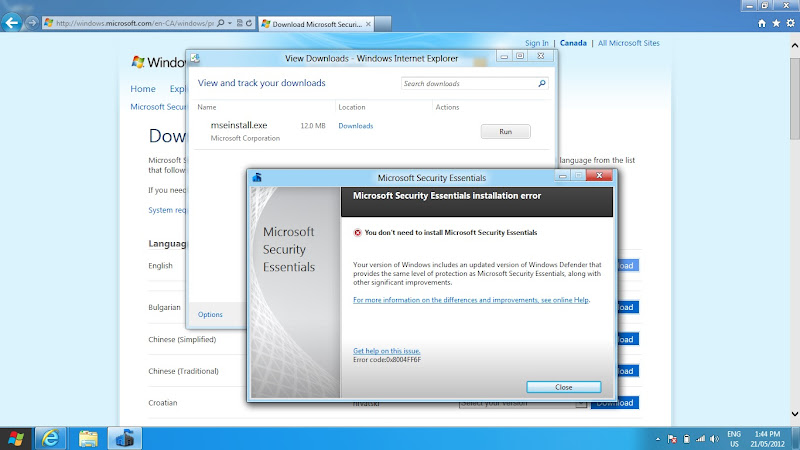Open the network signal tray icon
The width and height of the screenshot is (800, 450).
coord(701,439)
